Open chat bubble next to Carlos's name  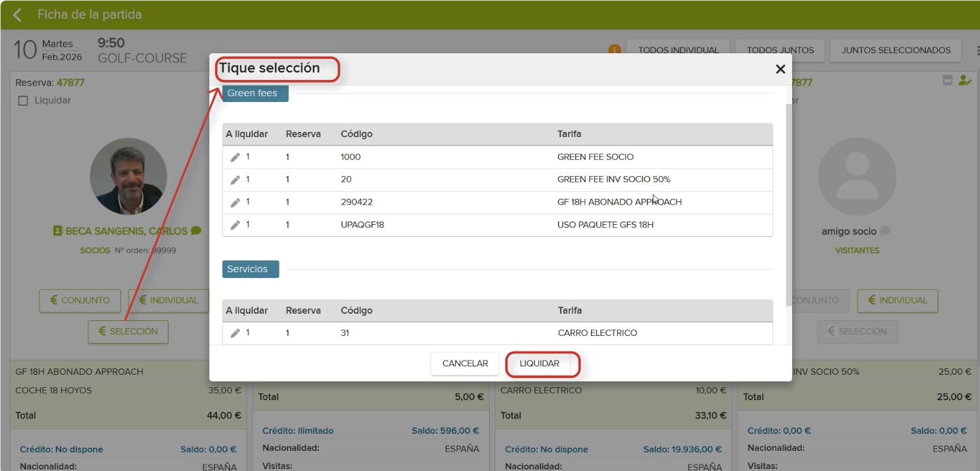(x=196, y=231)
